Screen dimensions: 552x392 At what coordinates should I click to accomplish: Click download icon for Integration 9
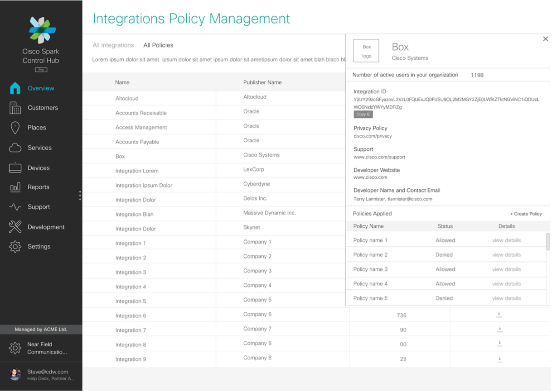pos(499,359)
